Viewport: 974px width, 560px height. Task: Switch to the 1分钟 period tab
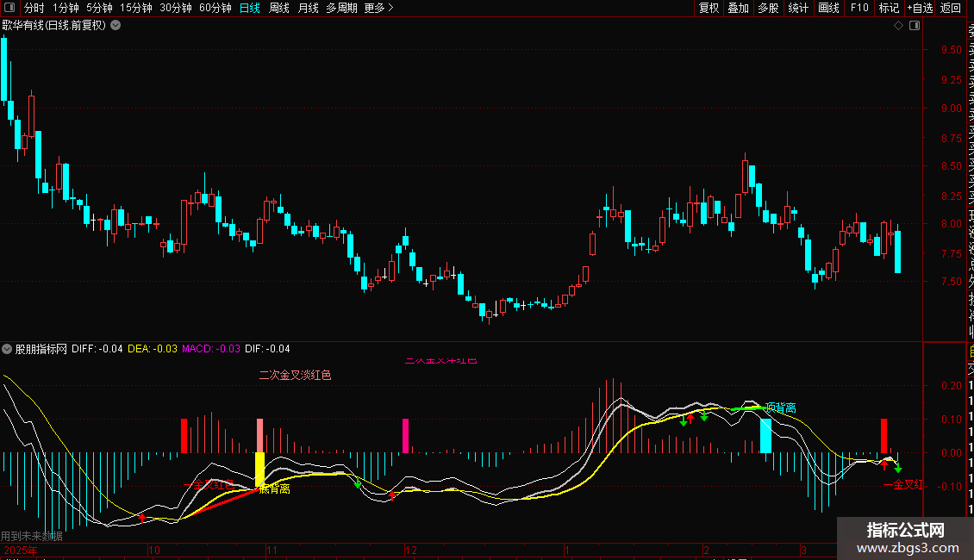point(66,8)
